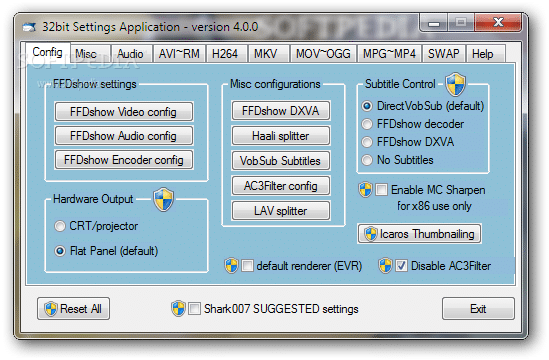Click the shield icon before Disable AC3Filter
Image resolution: width=549 pixels, height=360 pixels.
385,265
